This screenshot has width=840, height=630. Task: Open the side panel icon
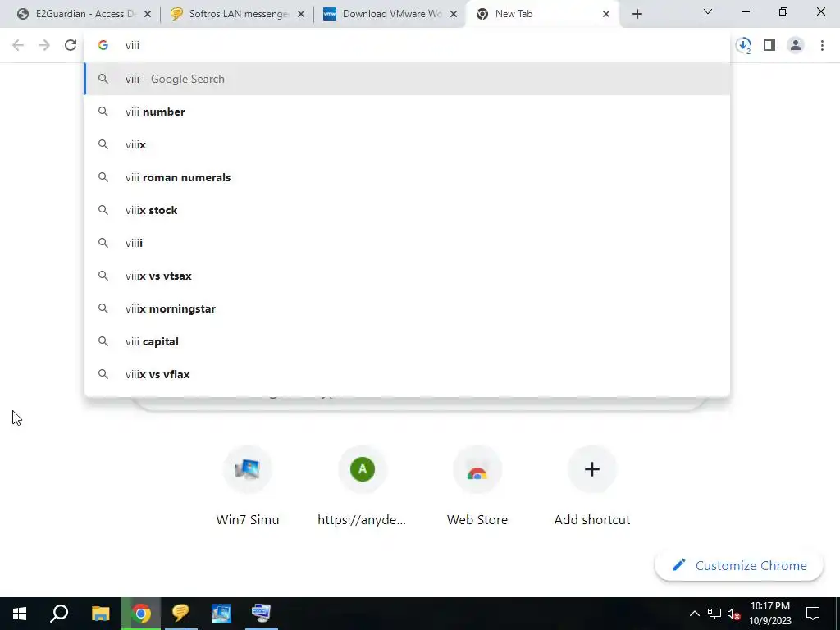[x=769, y=45]
